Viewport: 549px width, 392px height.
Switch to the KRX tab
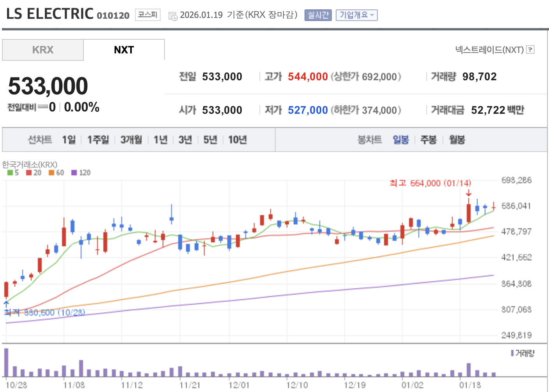pos(43,50)
